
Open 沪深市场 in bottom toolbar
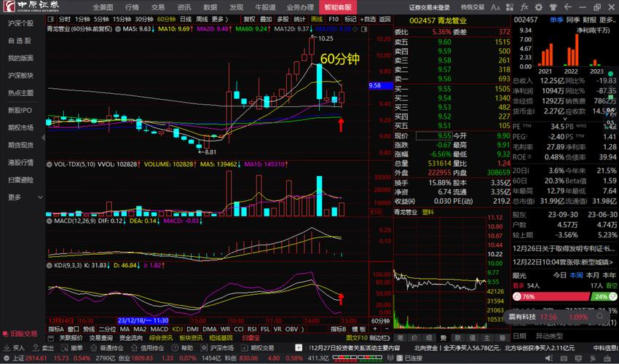pyautogui.click(x=217, y=348)
